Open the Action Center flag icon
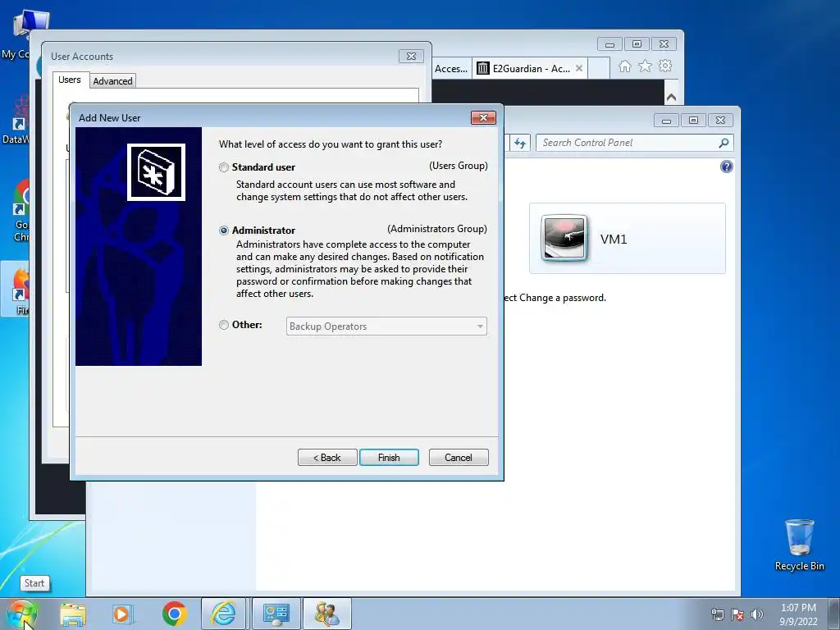 pos(737,614)
